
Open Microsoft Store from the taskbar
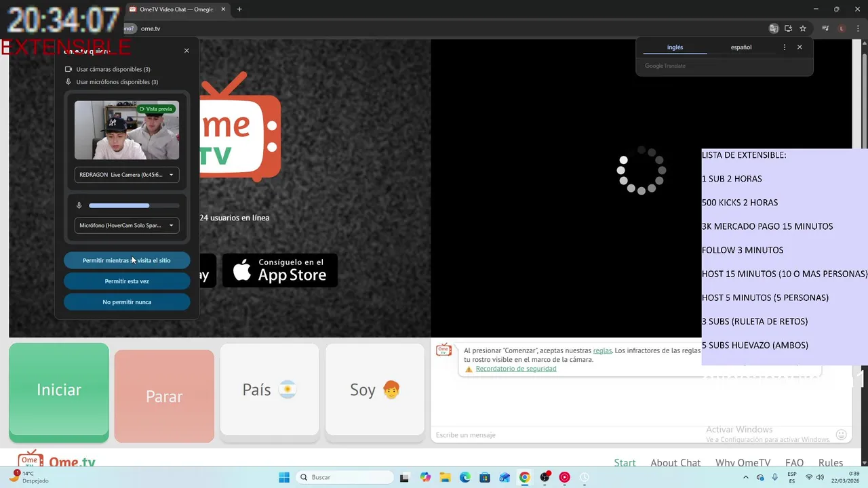(485, 477)
